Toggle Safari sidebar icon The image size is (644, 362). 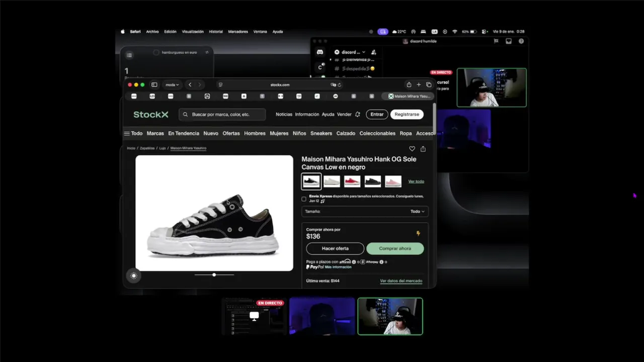pyautogui.click(x=154, y=84)
